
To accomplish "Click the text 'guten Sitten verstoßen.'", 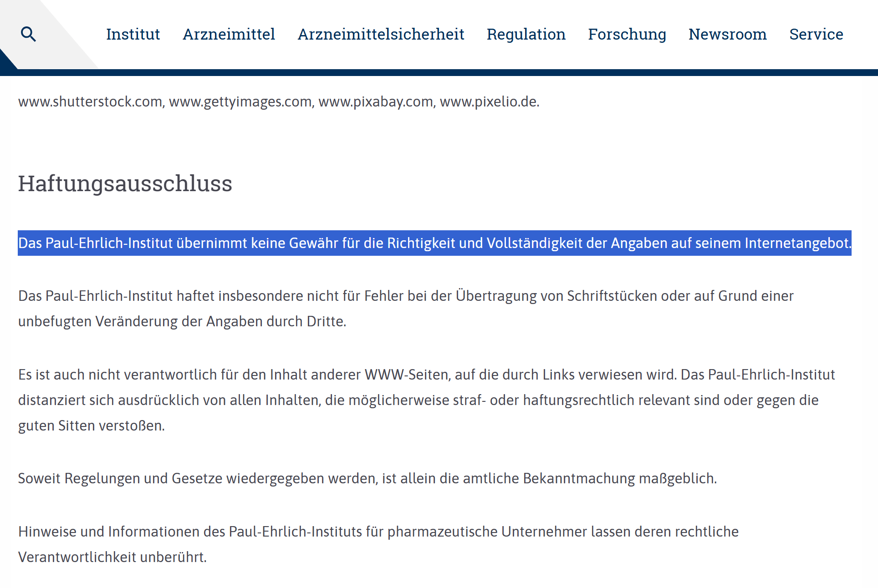I will [92, 426].
